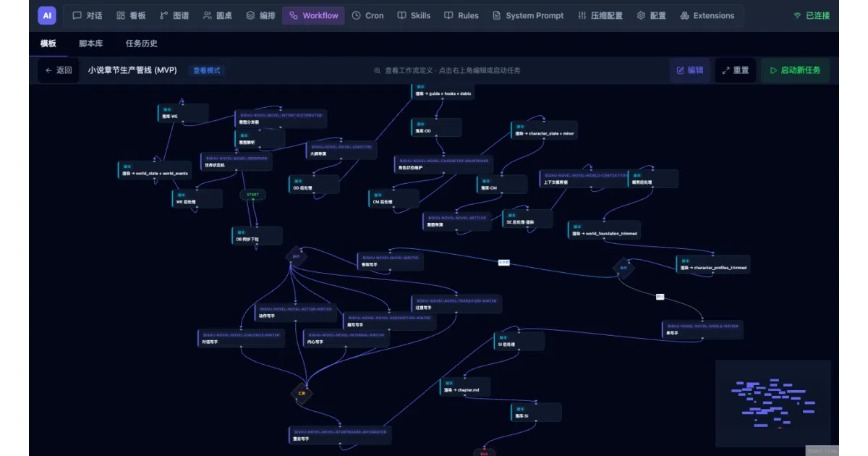Screen dimensions: 868x456
Task: Select the Workflow nav item
Action: pyautogui.click(x=313, y=15)
